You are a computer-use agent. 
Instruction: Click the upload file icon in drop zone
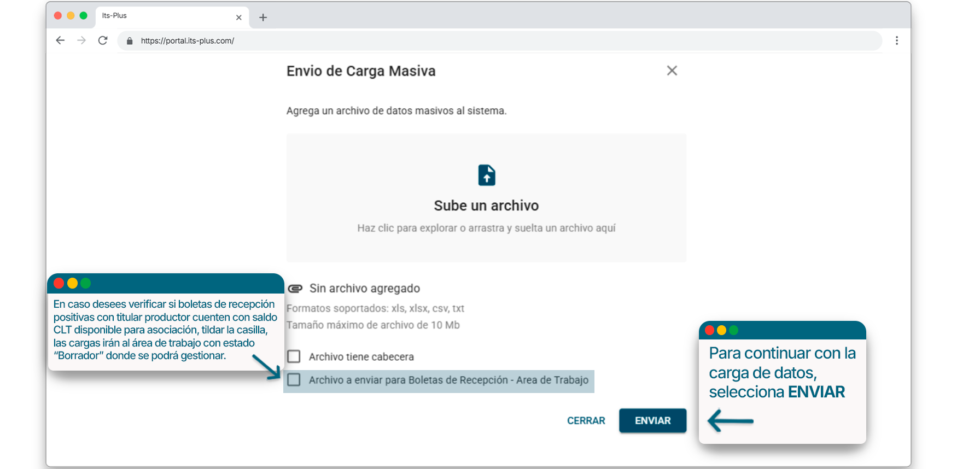tap(486, 175)
